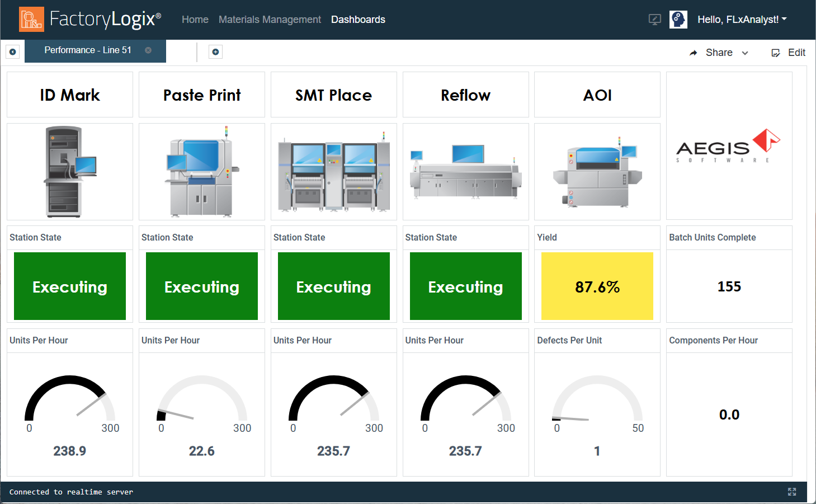Click the Edit pencil icon
816x504 pixels.
pyautogui.click(x=776, y=52)
